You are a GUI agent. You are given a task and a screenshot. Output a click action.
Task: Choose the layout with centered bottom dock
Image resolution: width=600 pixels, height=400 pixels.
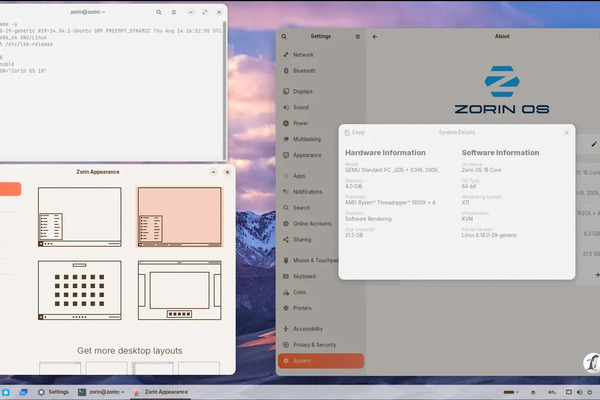pyautogui.click(x=179, y=290)
